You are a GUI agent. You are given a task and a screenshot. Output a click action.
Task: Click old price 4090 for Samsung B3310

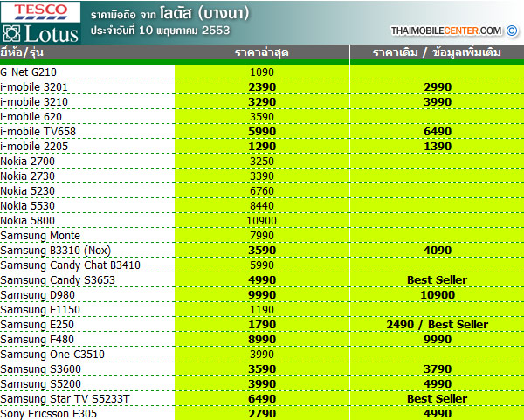pos(438,251)
